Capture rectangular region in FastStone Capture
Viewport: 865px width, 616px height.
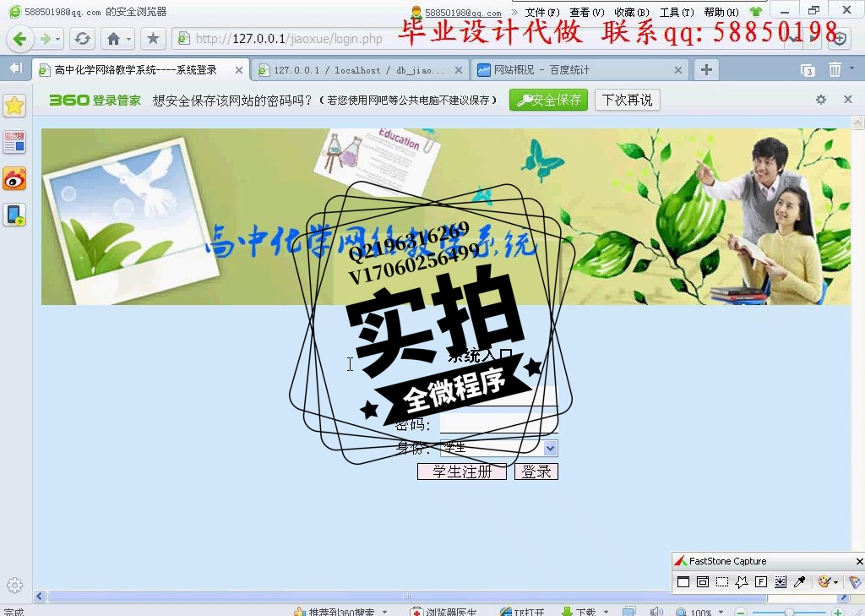[721, 581]
